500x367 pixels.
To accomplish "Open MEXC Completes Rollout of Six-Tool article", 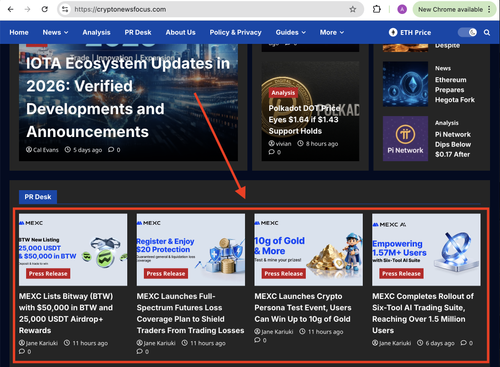I will [x=423, y=313].
